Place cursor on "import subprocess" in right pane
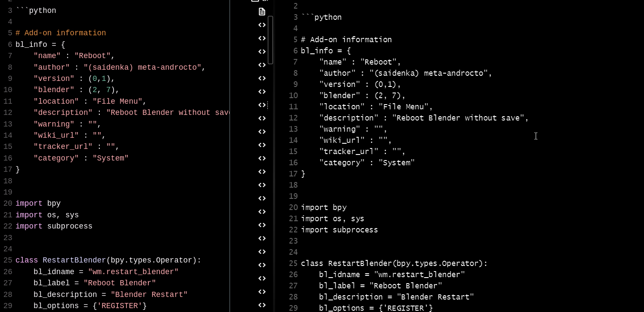The image size is (644, 312). pyautogui.click(x=339, y=230)
